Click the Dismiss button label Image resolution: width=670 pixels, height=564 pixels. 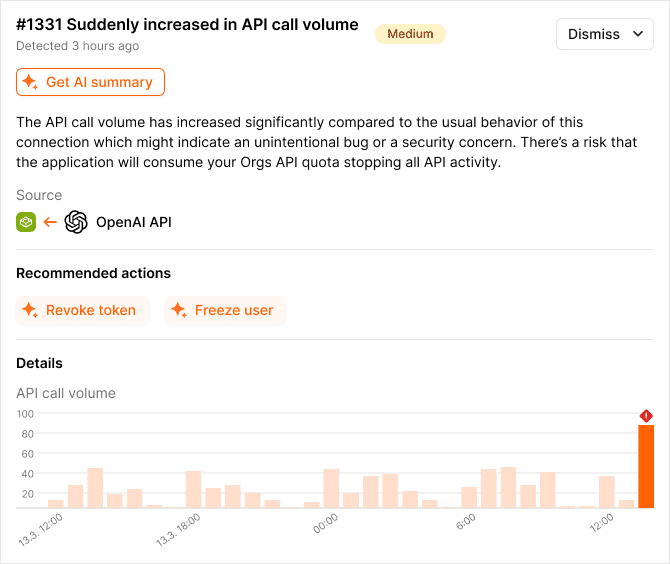(x=594, y=34)
